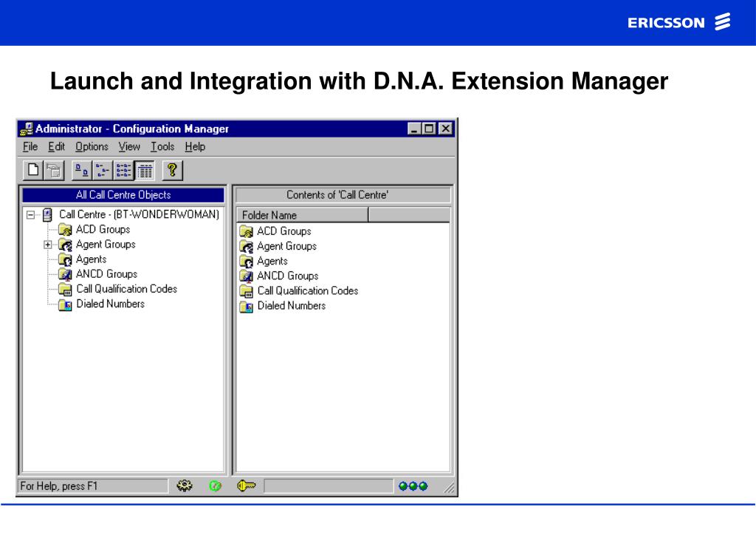Click the New document toolbar icon
Image resolution: width=756 pixels, height=535 pixels.
(33, 170)
